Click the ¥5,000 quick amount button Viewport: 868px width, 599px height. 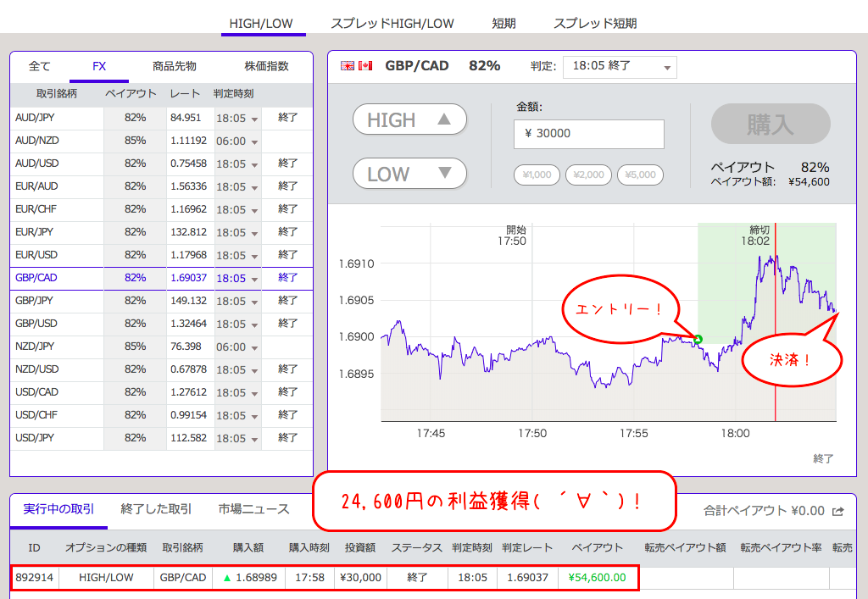pyautogui.click(x=640, y=175)
